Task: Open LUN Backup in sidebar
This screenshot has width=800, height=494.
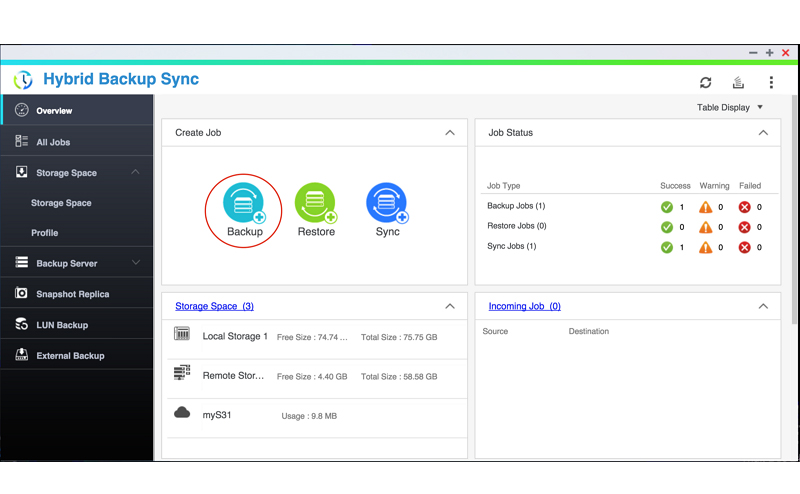Action: tap(77, 324)
